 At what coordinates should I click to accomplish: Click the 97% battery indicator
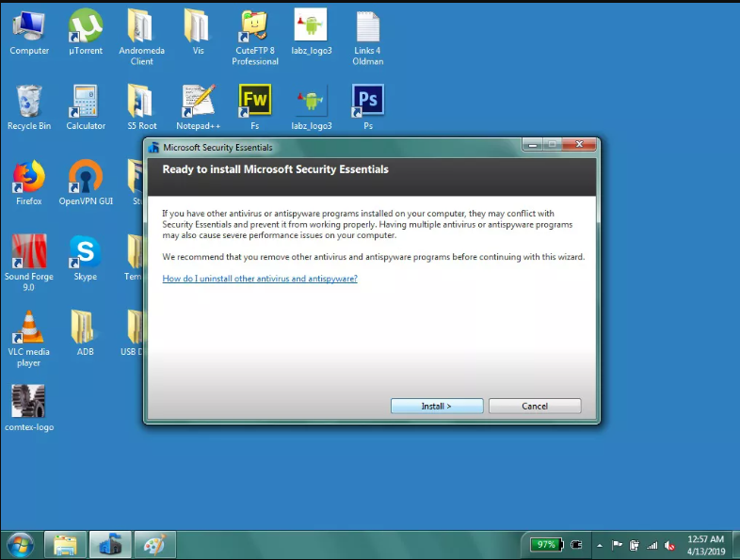pos(546,545)
